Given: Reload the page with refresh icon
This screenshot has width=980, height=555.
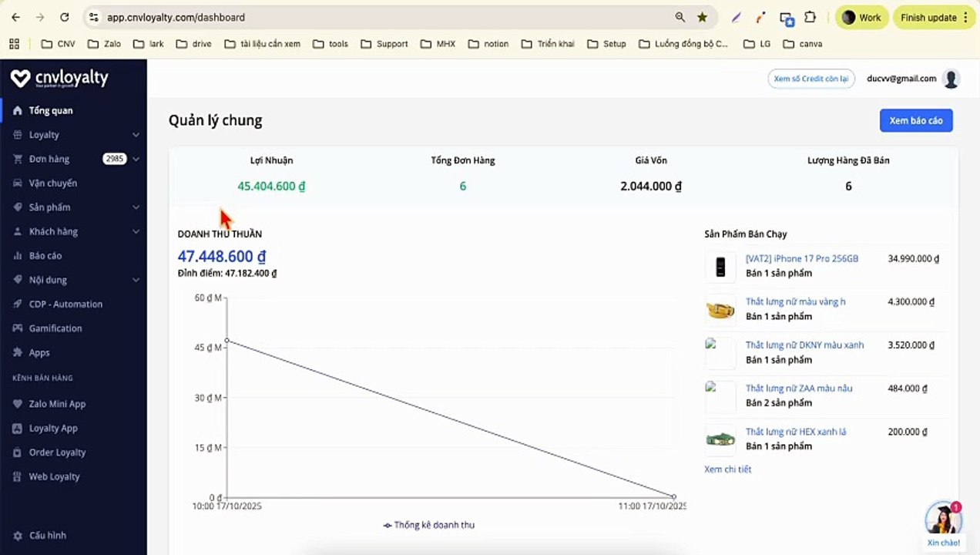Looking at the screenshot, I should pyautogui.click(x=65, y=17).
